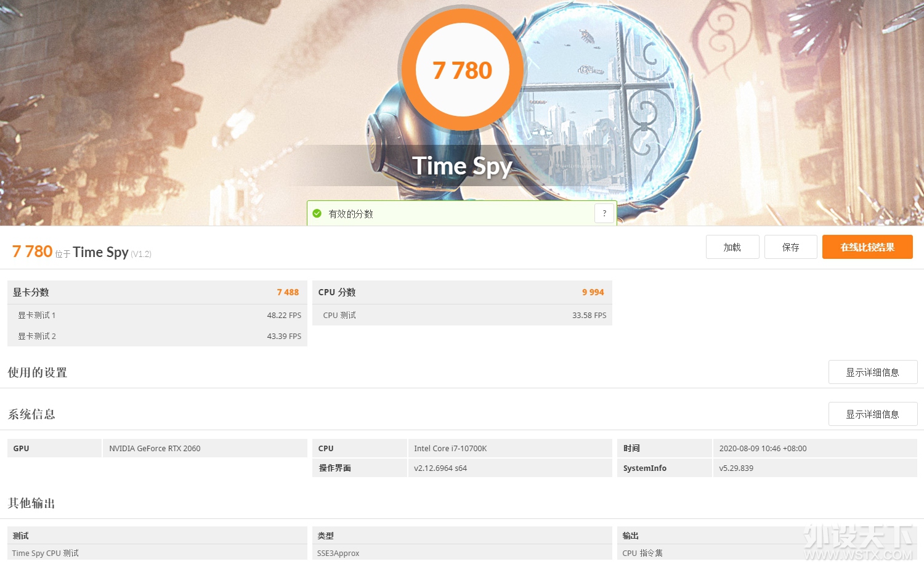The width and height of the screenshot is (924, 572).
Task: Click the 43.39 FPS value
Action: coord(284,336)
